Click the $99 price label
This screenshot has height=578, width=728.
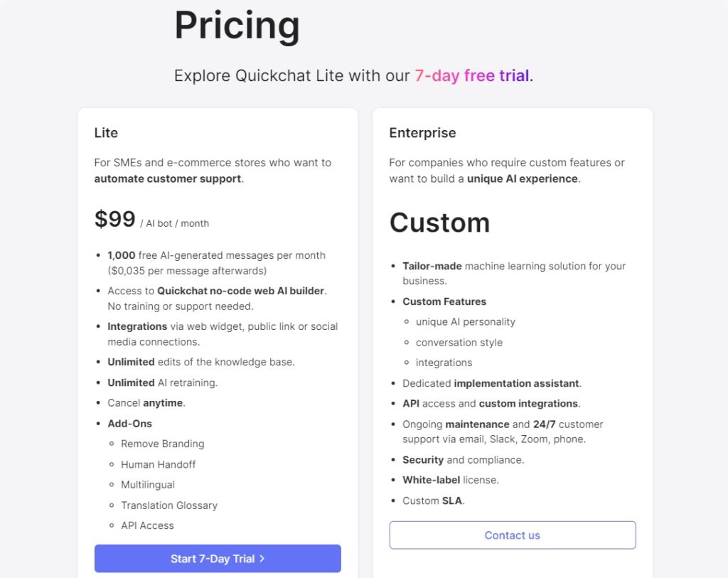(x=114, y=220)
